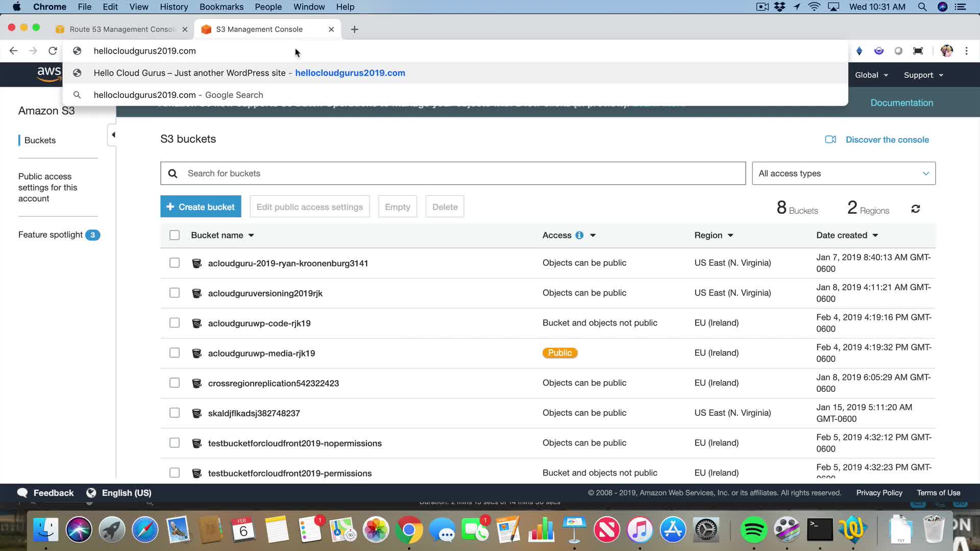980x551 pixels.
Task: Check the acloudguruwp-code-rjk19 bucket checkbox
Action: click(x=175, y=323)
